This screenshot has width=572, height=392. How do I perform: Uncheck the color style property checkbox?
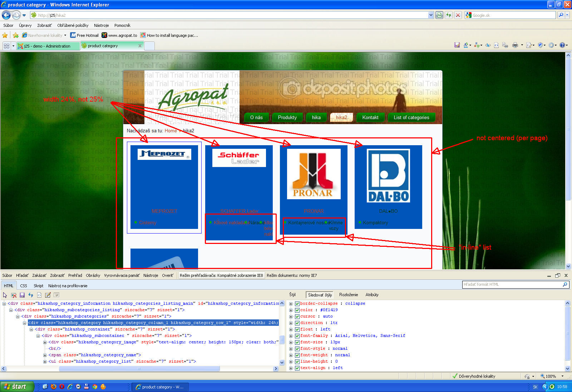[297, 310]
